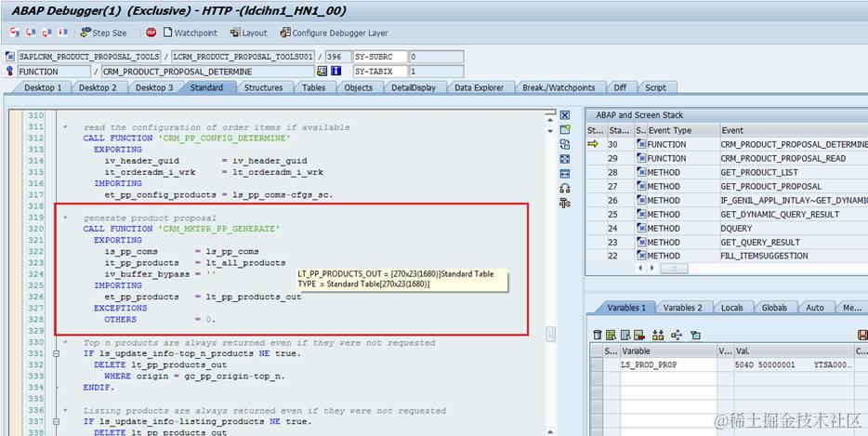This screenshot has height=436, width=868.
Task: Select stack row DQUERY
Action: [728, 228]
